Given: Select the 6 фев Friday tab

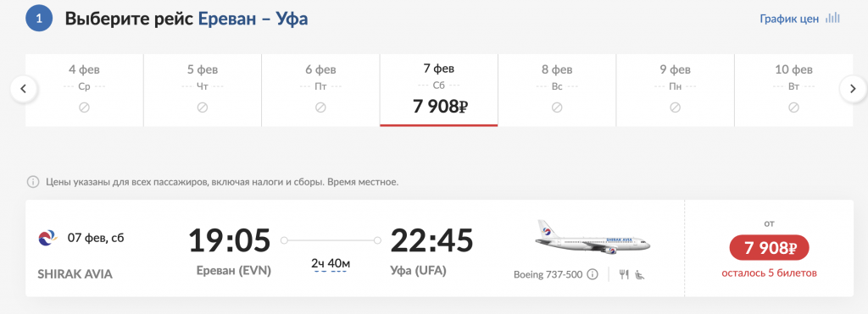Looking at the screenshot, I should click(320, 90).
